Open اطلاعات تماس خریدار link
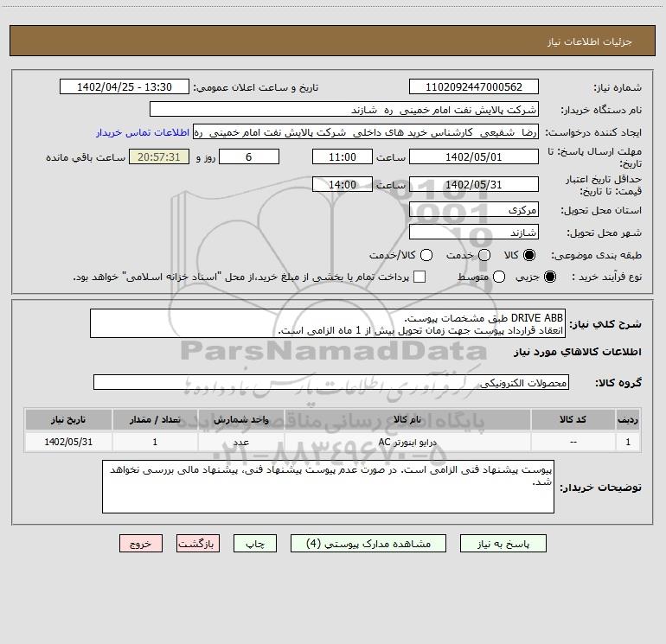This screenshot has width=666, height=644. (143, 132)
